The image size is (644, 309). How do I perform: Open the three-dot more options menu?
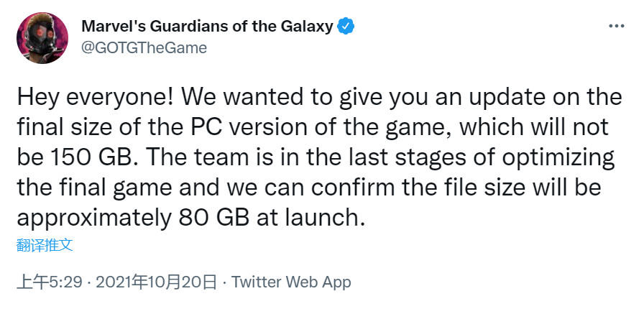point(616,26)
